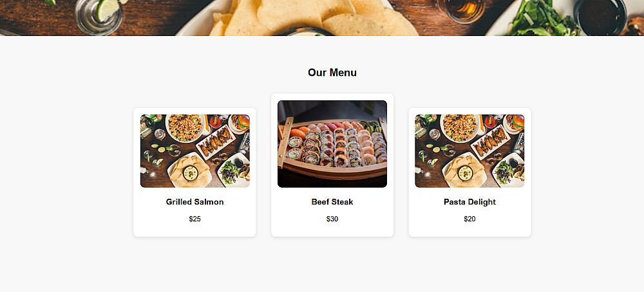This screenshot has height=292, width=644.
Task: Select the Pasta Delight title text
Action: (469, 202)
